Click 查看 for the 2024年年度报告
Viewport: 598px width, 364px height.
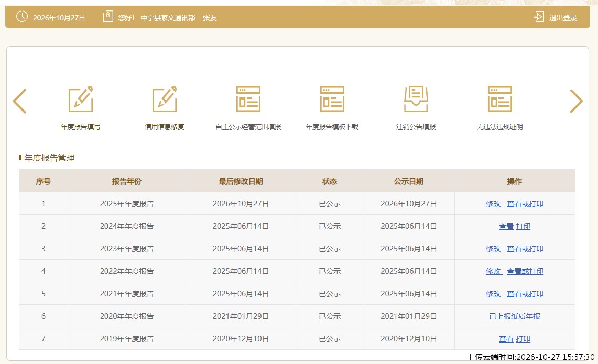pyautogui.click(x=506, y=226)
